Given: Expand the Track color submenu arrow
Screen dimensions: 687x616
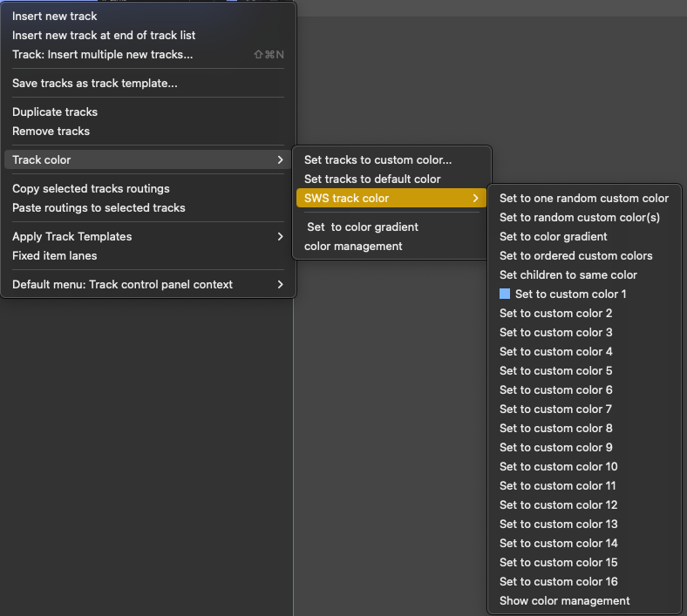Looking at the screenshot, I should tap(280, 160).
